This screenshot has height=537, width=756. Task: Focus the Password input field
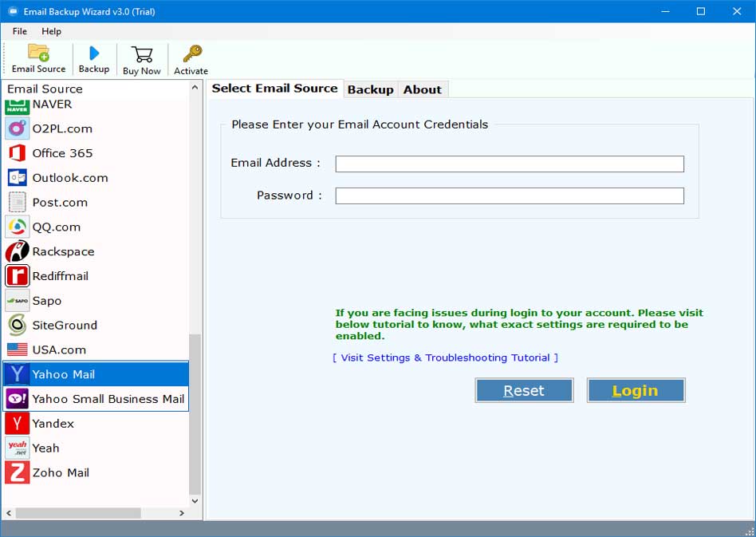click(510, 195)
